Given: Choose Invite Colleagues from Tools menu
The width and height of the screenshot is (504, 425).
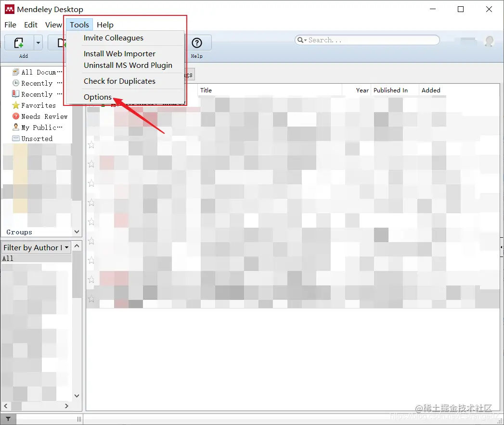Looking at the screenshot, I should pos(114,38).
